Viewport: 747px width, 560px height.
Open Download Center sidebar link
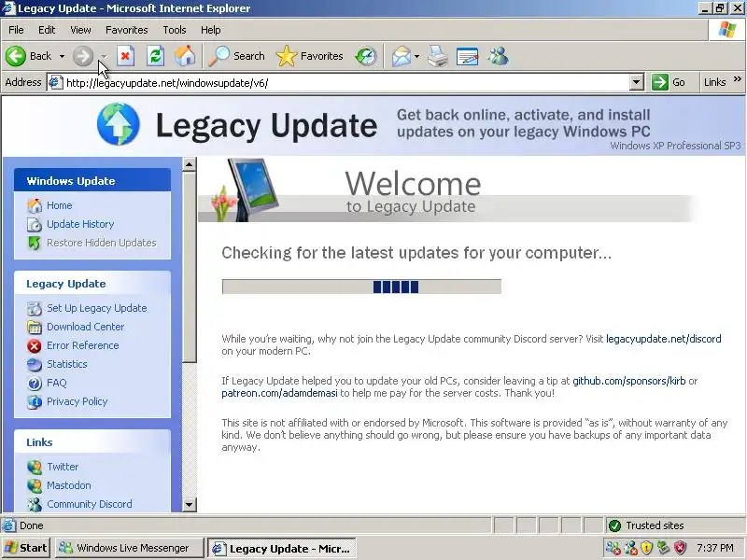click(86, 328)
